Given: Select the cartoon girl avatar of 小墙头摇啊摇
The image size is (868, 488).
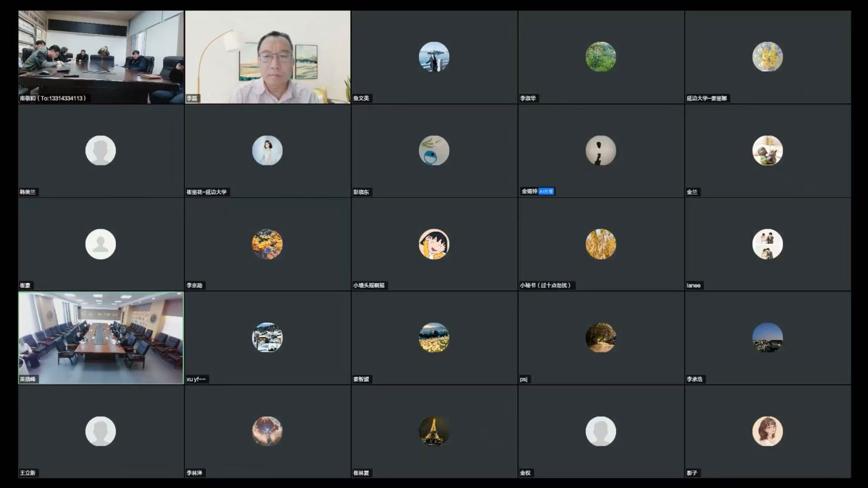Looking at the screenshot, I should coord(434,244).
